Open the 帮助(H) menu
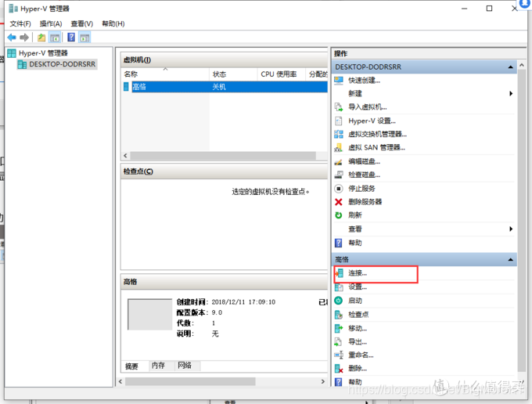Screen dimensions: 532x404 pyautogui.click(x=113, y=23)
